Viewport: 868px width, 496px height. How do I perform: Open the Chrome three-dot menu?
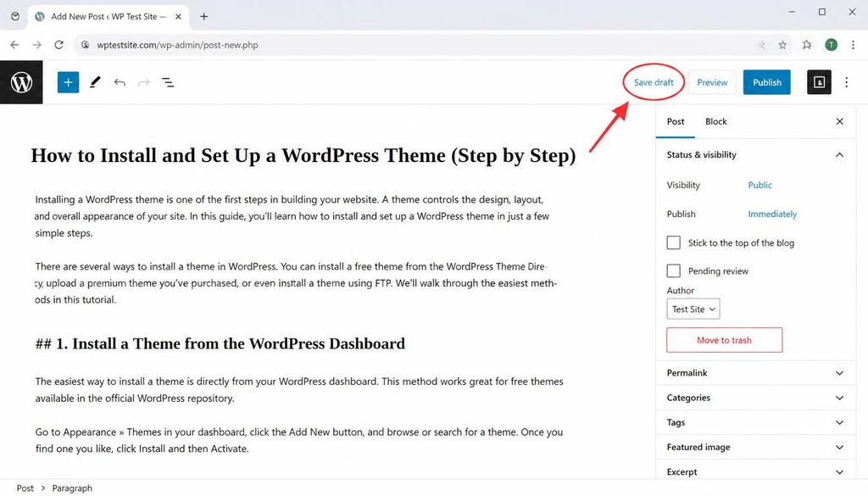(853, 45)
